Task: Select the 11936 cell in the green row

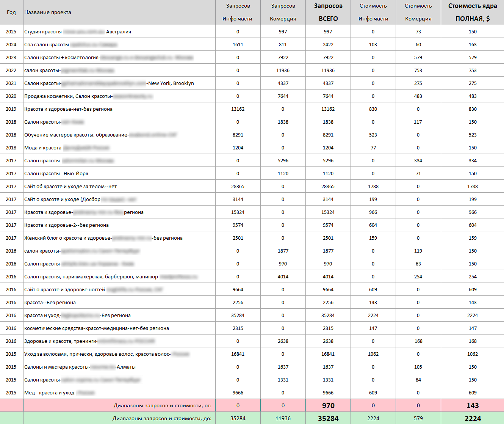Action: (283, 419)
